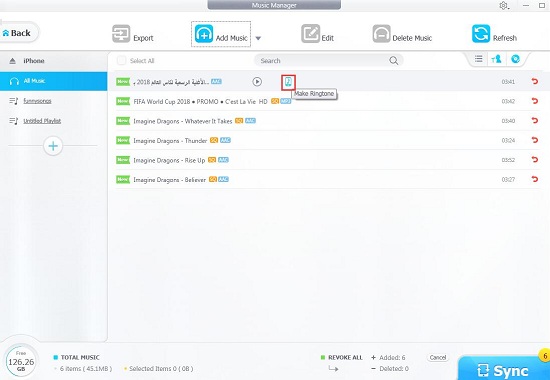Click the New badge on Thunder row
The height and width of the screenshot is (380, 550).
click(123, 140)
